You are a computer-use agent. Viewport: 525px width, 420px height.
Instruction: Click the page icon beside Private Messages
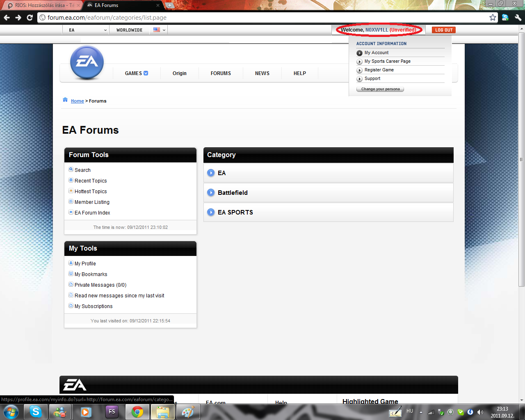[71, 284]
